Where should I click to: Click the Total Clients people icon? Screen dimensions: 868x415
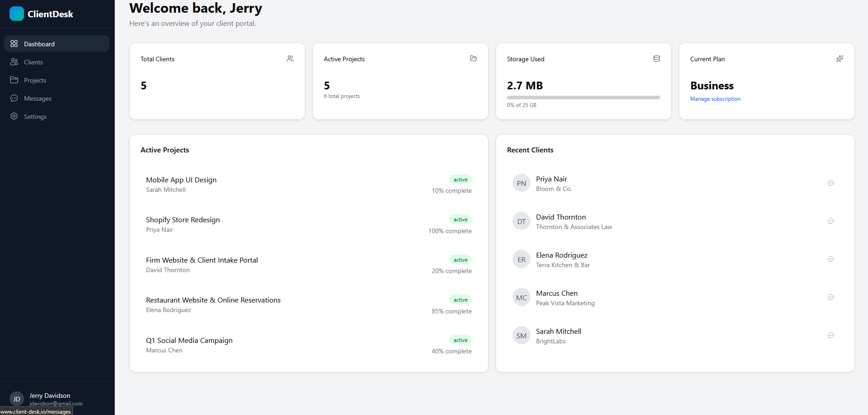click(290, 59)
